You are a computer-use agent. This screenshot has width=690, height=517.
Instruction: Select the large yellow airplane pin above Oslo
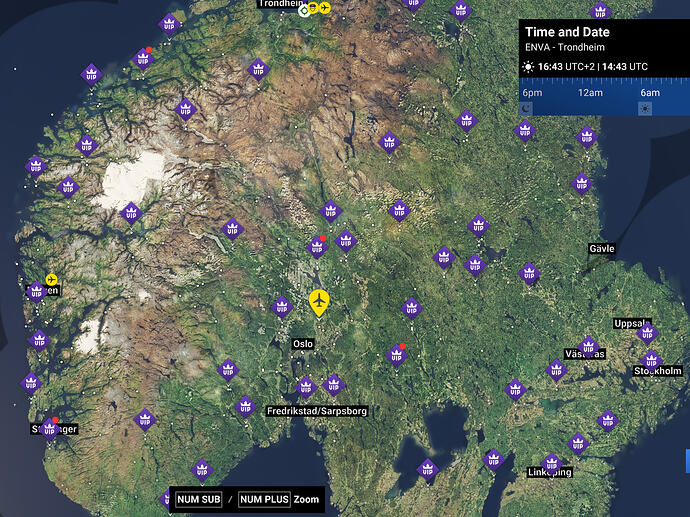tap(319, 302)
